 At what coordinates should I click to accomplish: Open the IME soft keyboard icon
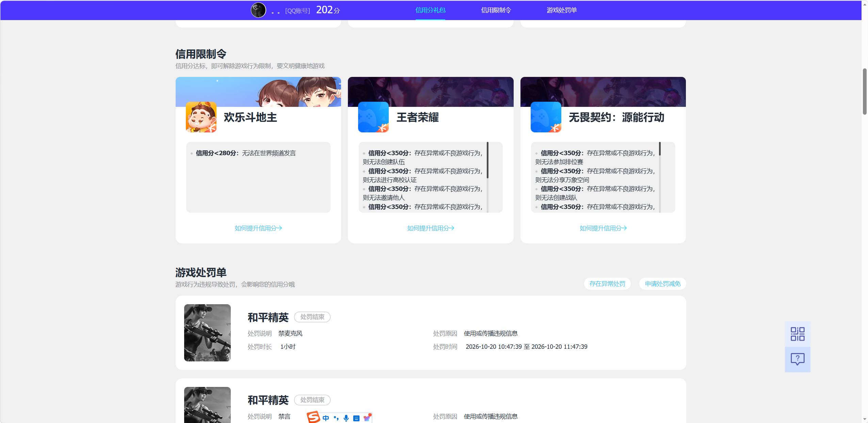pos(356,418)
